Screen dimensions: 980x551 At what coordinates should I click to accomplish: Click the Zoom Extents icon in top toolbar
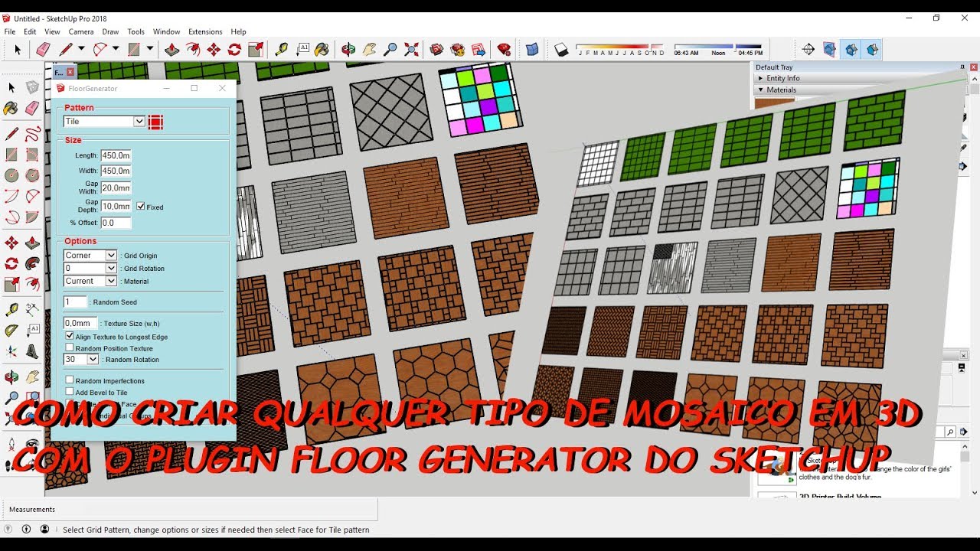pos(411,50)
